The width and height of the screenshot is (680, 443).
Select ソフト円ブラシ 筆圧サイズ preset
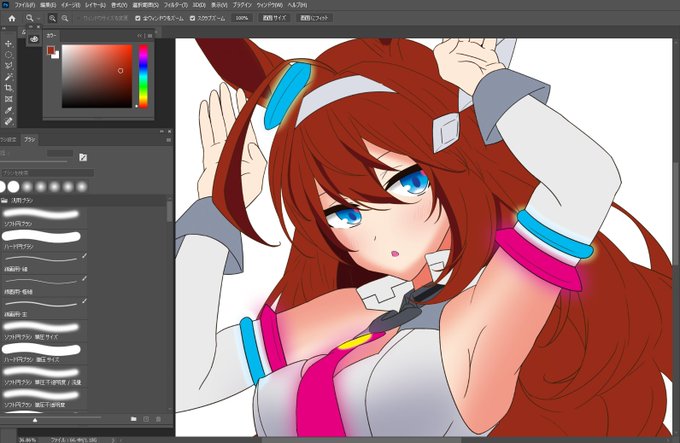(43, 330)
